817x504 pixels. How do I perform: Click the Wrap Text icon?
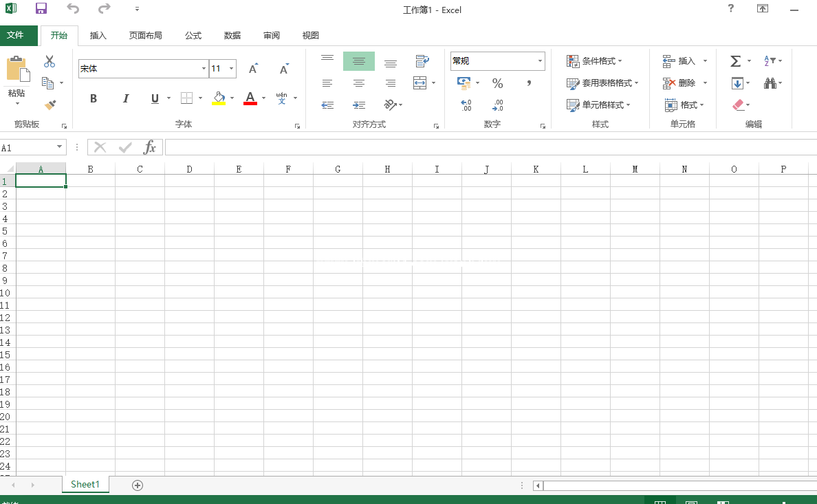coord(422,61)
